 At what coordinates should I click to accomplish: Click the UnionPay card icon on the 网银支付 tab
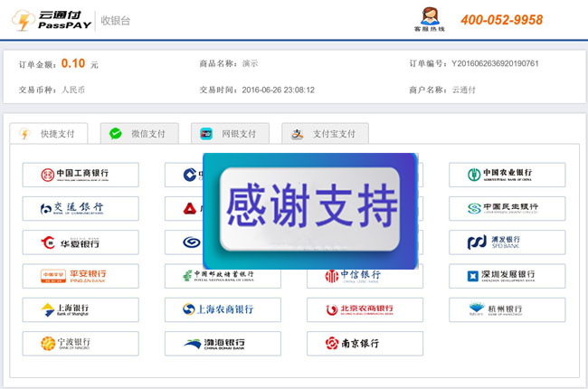coord(206,134)
